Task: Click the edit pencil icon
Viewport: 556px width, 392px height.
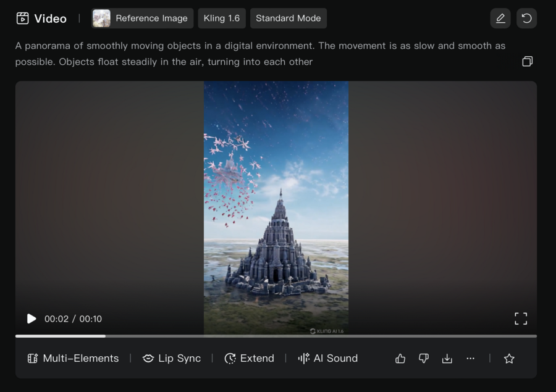Action: click(500, 18)
